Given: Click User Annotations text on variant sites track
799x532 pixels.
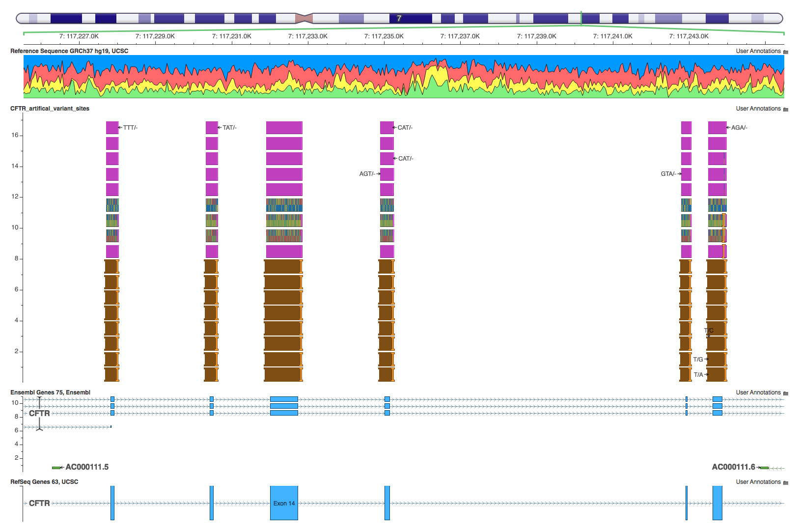Looking at the screenshot, I should point(758,109).
